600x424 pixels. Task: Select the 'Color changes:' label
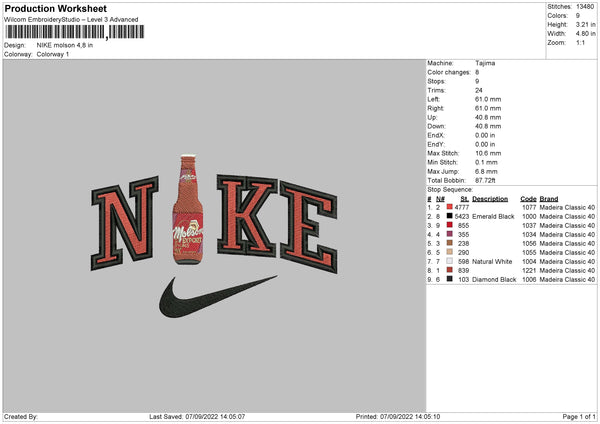[x=449, y=72]
